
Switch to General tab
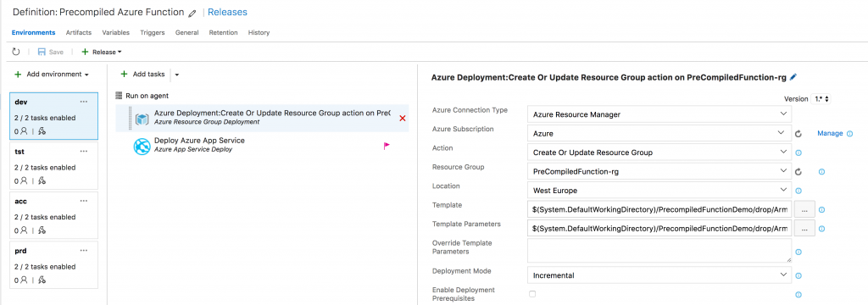(187, 33)
